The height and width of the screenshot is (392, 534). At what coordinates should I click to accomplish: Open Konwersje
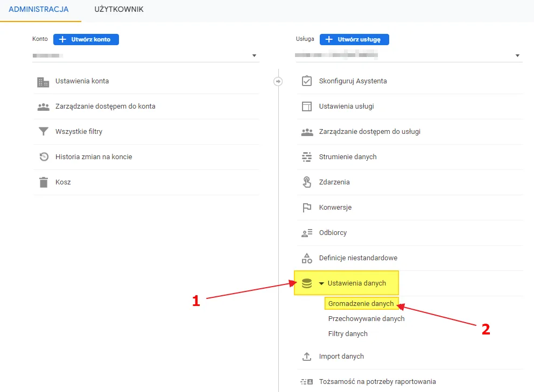point(335,207)
